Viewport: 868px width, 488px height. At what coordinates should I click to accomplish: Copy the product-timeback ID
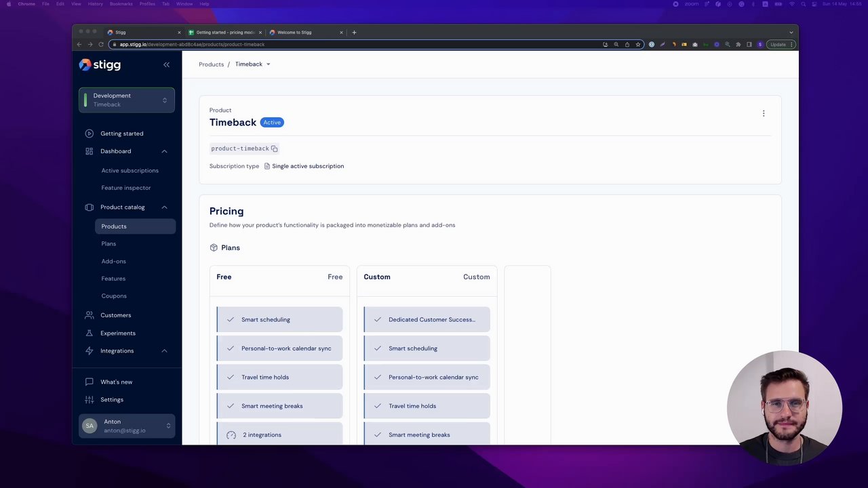click(x=274, y=148)
